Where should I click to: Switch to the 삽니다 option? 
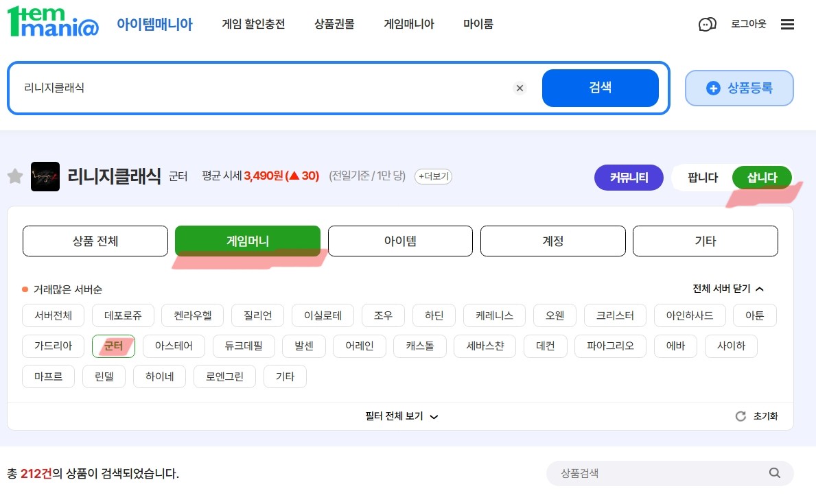tap(762, 178)
